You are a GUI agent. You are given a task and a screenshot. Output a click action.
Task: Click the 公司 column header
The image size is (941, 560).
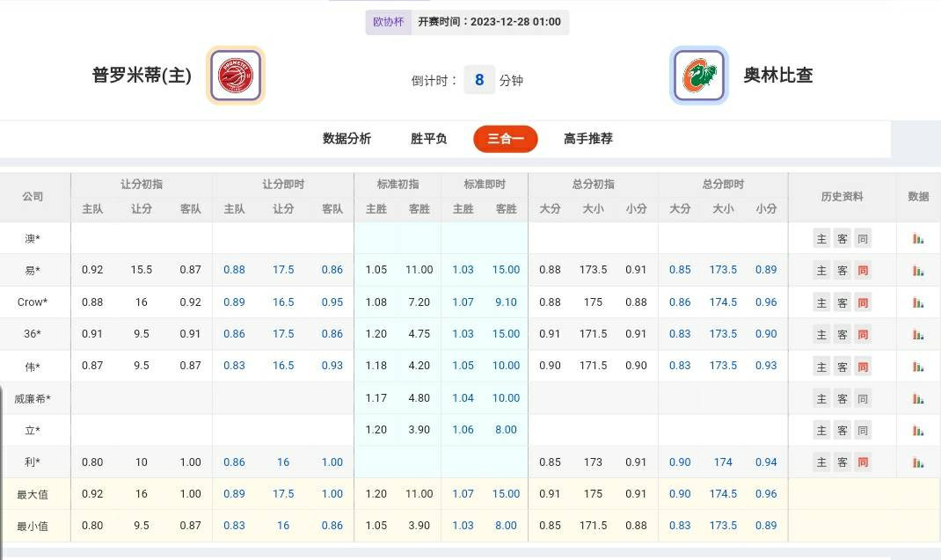pyautogui.click(x=33, y=196)
